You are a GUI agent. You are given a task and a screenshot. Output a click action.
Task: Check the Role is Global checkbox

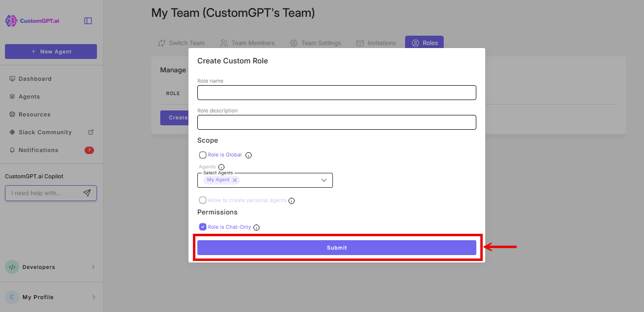tap(203, 155)
